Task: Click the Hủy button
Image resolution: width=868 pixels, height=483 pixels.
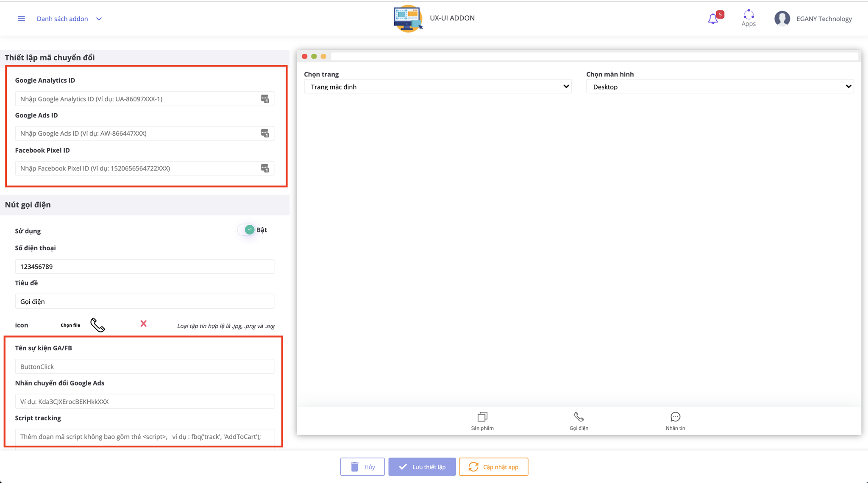Action: point(362,467)
